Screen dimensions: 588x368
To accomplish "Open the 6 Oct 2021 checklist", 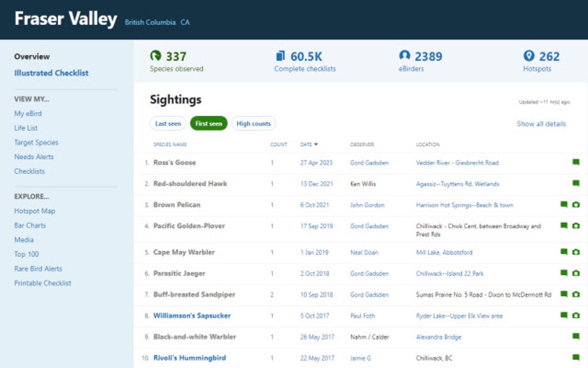I will tap(314, 205).
